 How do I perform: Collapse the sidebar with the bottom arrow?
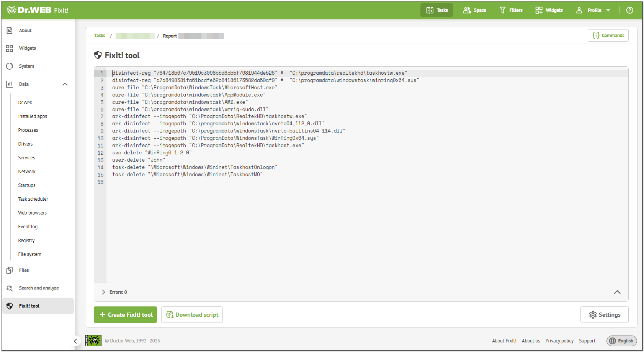click(75, 341)
